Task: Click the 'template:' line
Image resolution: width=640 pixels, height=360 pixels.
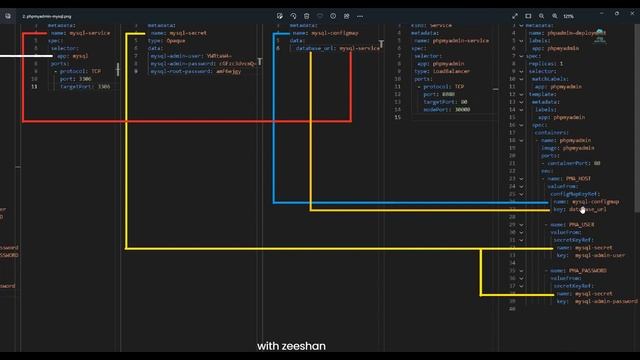Action: pos(542,94)
